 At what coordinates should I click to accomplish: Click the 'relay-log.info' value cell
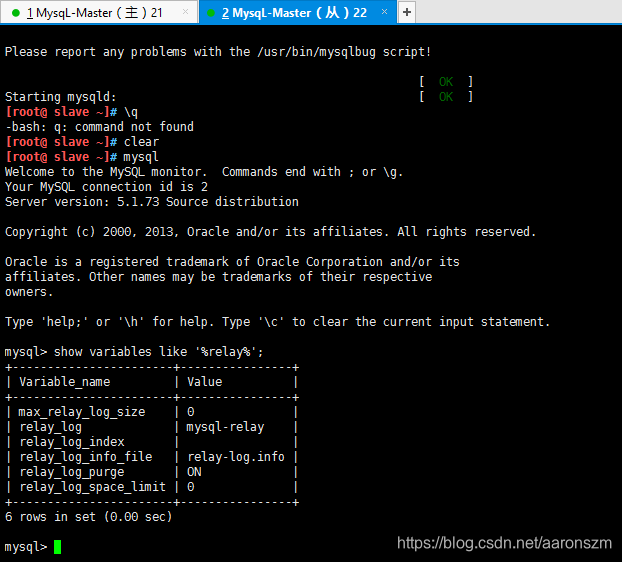tap(236, 457)
